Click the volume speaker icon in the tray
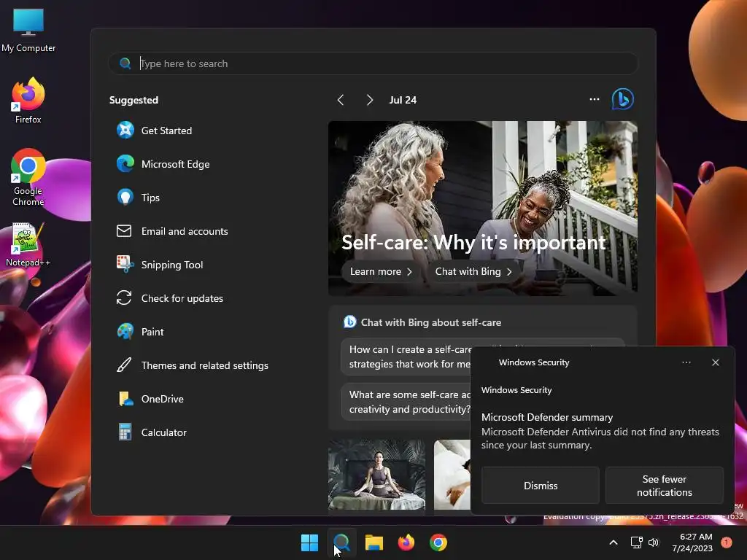This screenshot has width=747, height=560. pyautogui.click(x=654, y=542)
